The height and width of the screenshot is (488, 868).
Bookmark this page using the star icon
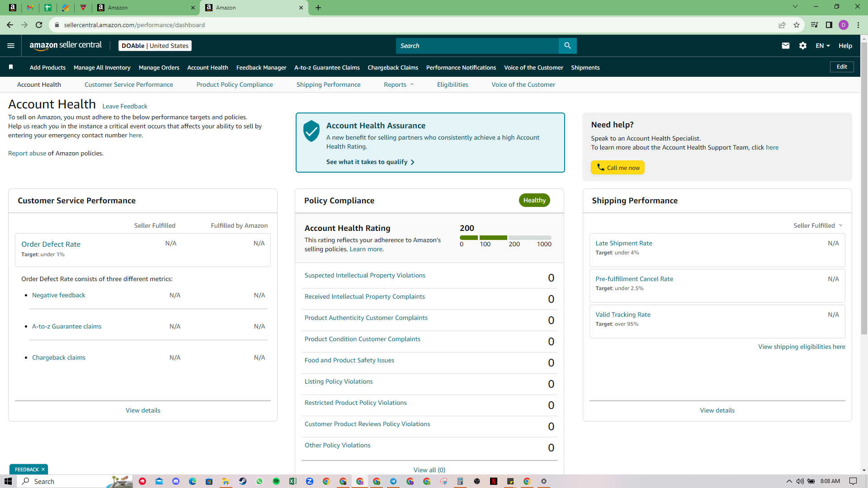coord(797,25)
